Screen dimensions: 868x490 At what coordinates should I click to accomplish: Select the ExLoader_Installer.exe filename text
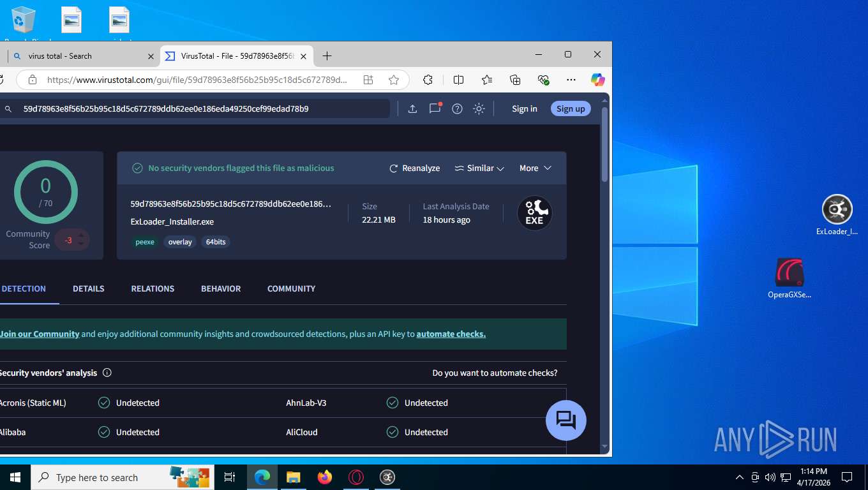click(x=172, y=222)
